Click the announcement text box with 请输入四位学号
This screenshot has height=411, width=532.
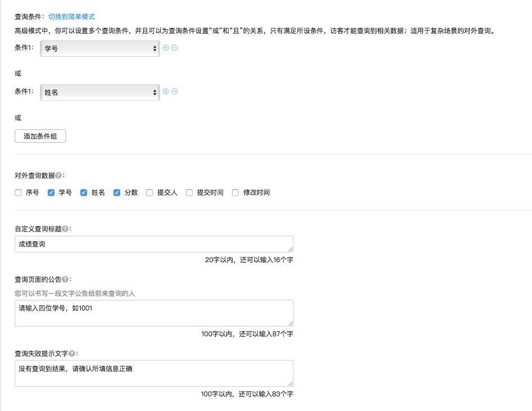(x=153, y=313)
